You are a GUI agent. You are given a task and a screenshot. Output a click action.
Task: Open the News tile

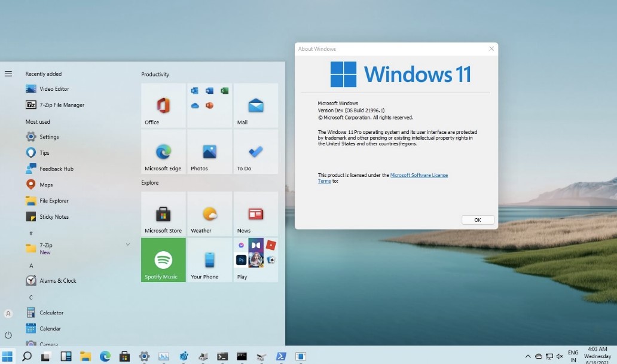click(x=256, y=213)
